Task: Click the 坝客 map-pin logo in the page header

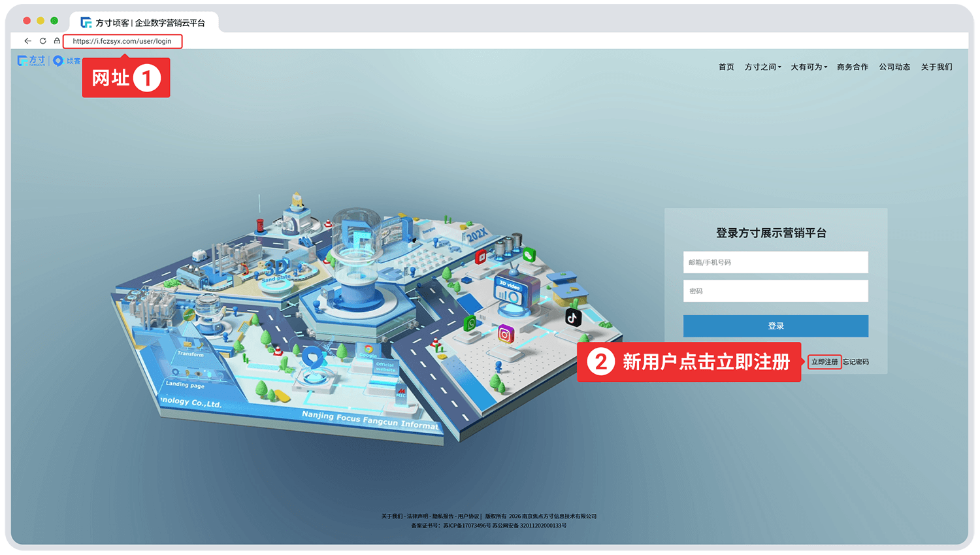Action: coord(67,61)
